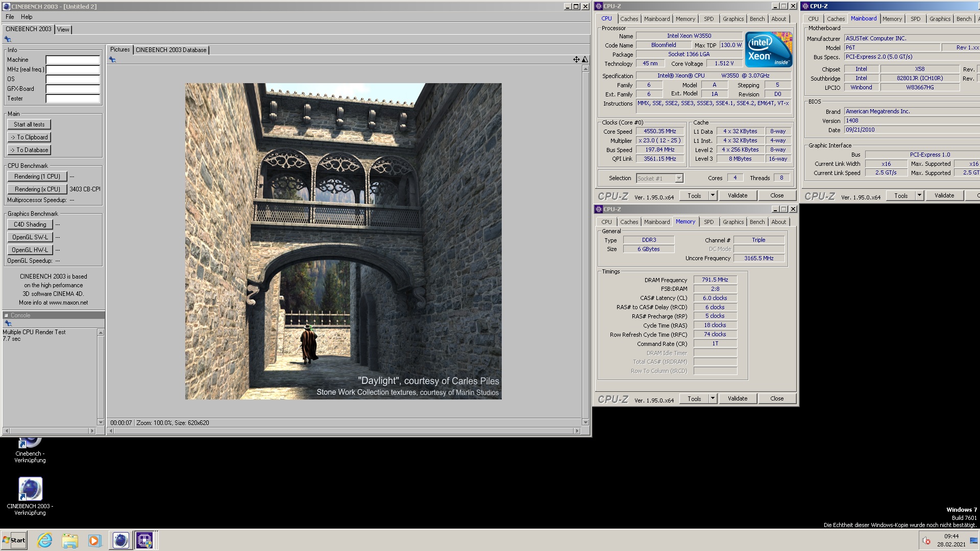Viewport: 980px width, 551px height.
Task: Click the CINEBENCH window title icon
Action: point(6,6)
